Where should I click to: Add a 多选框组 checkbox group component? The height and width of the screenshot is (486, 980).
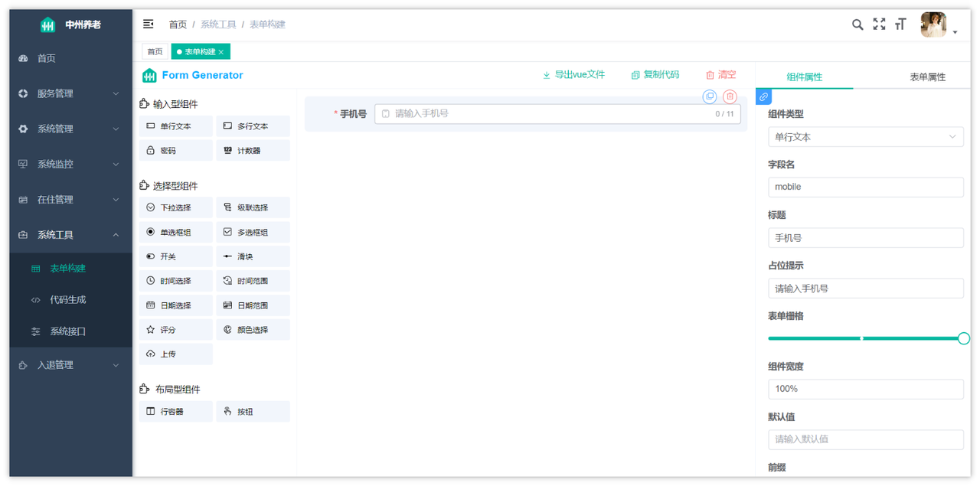click(253, 232)
